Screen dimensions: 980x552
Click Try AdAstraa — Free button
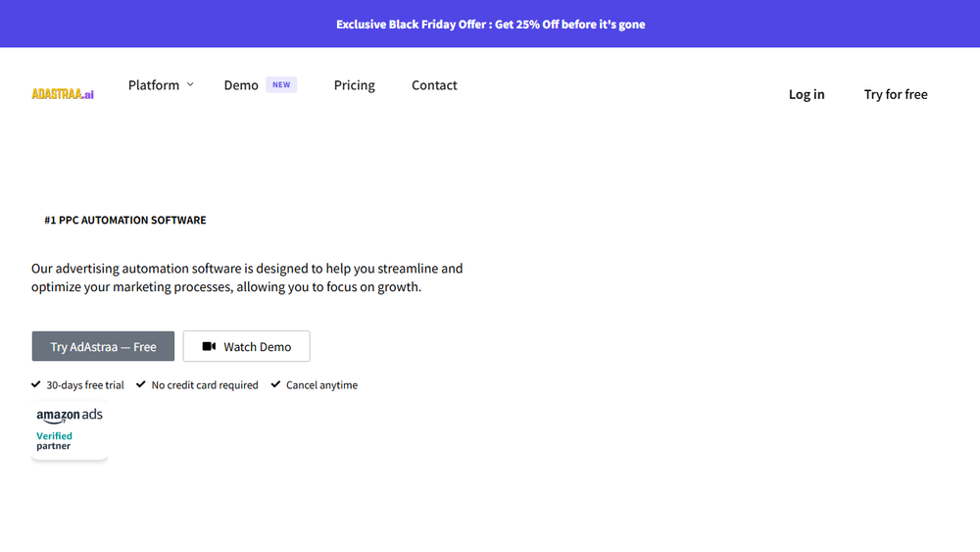coord(103,346)
